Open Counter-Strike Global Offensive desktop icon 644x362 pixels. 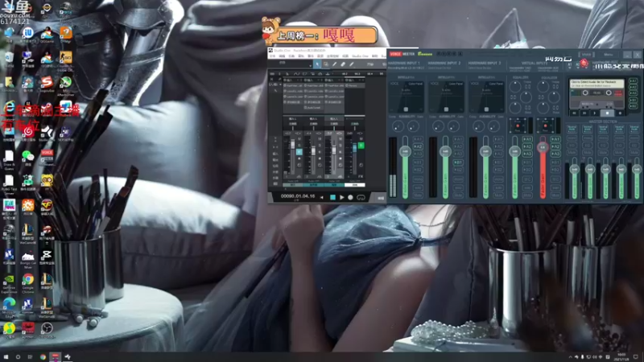(66, 60)
